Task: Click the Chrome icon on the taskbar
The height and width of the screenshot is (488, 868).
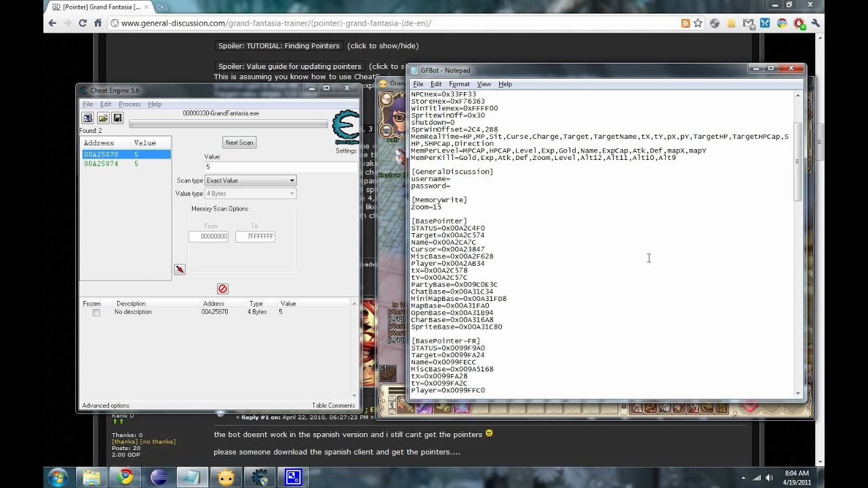Action: click(125, 477)
